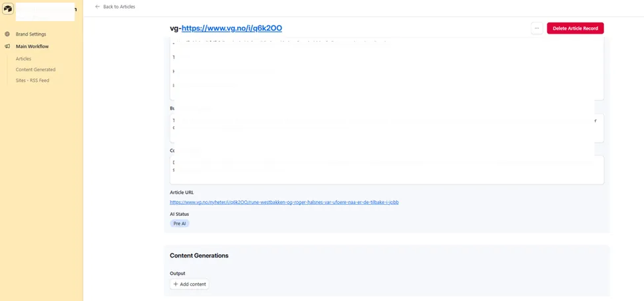Open Main Workflow in sidebar
This screenshot has width=644, height=301.
(32, 46)
